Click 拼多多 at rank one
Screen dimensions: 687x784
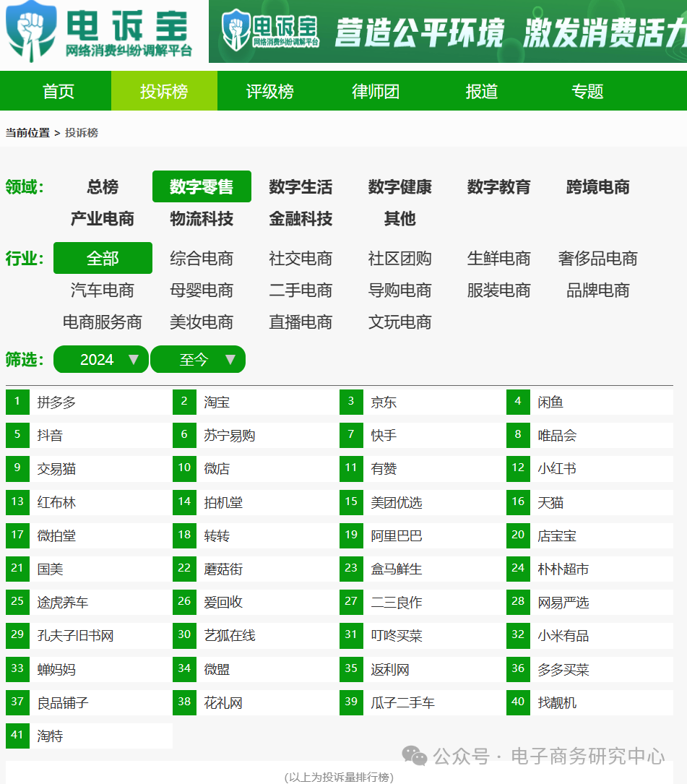coord(58,402)
